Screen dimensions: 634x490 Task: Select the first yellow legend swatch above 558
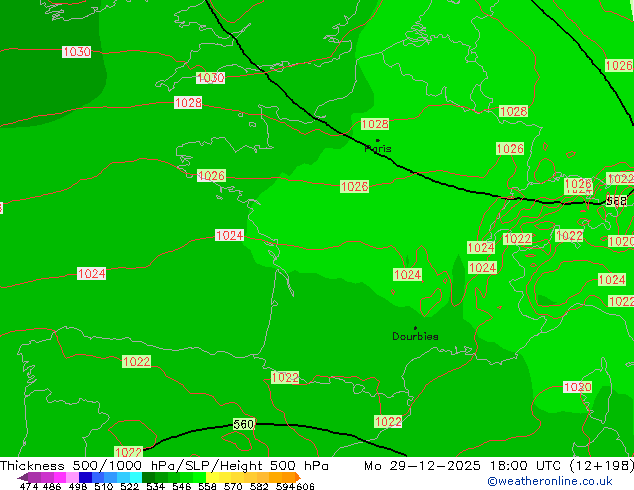coord(213,477)
